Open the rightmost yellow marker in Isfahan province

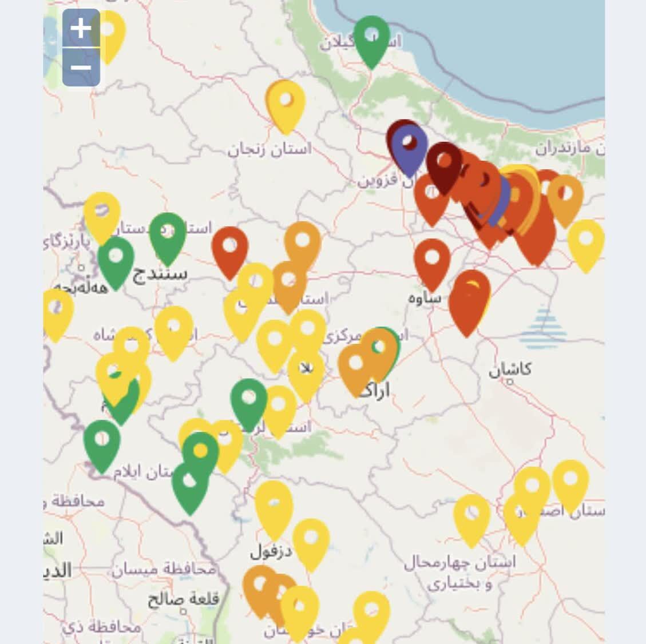tap(570, 483)
